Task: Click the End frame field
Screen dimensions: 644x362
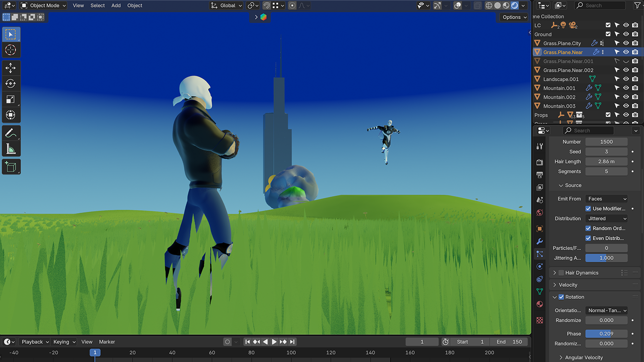Action: pos(510,342)
